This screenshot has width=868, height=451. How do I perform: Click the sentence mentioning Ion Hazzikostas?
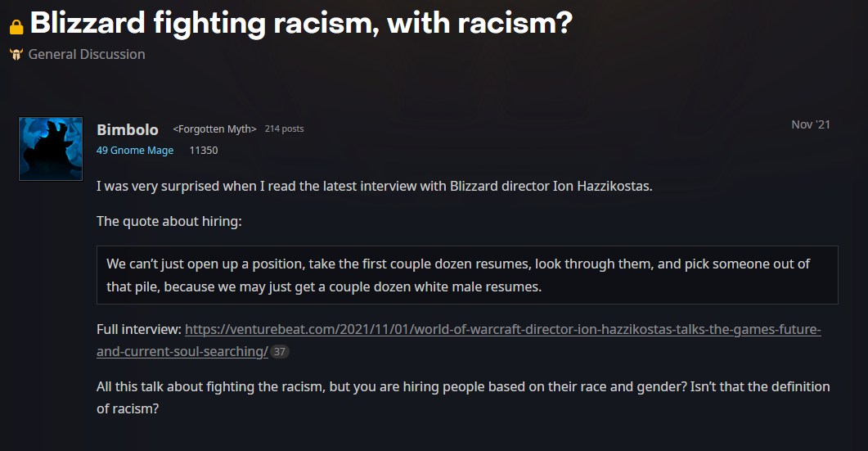(374, 186)
